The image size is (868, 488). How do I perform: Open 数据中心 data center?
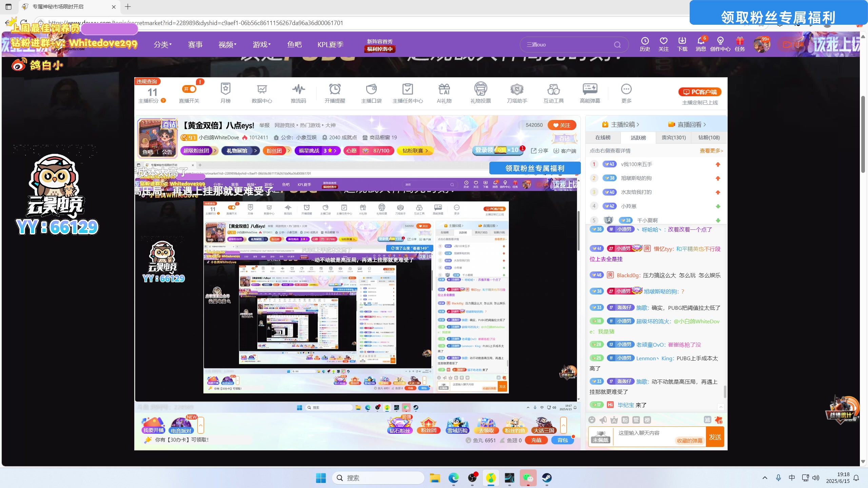tap(262, 93)
